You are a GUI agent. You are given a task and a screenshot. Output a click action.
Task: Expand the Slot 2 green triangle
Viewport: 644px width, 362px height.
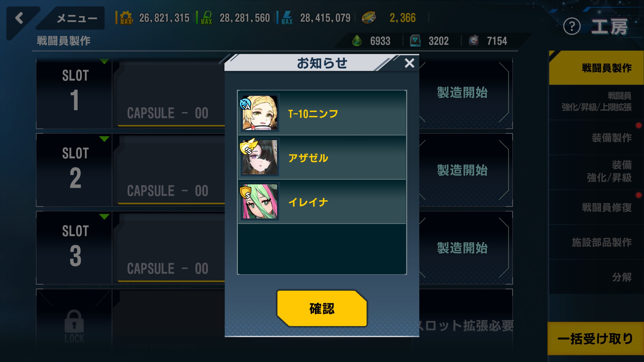[104, 139]
